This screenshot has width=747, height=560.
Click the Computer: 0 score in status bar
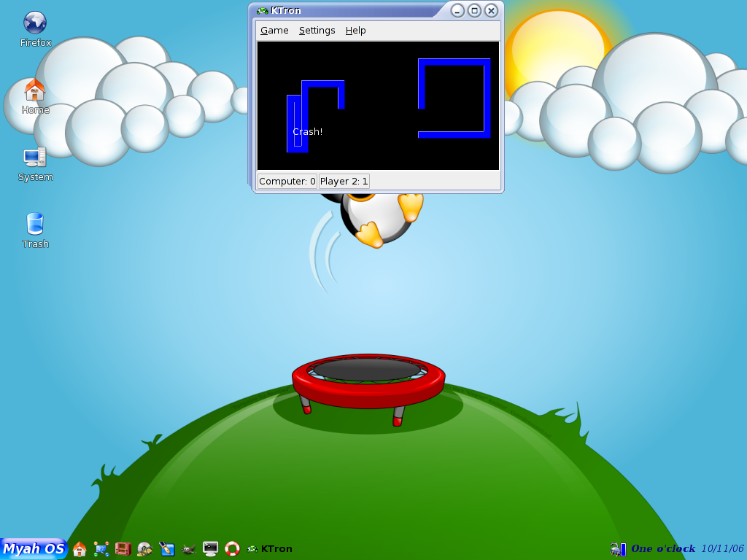point(287,182)
